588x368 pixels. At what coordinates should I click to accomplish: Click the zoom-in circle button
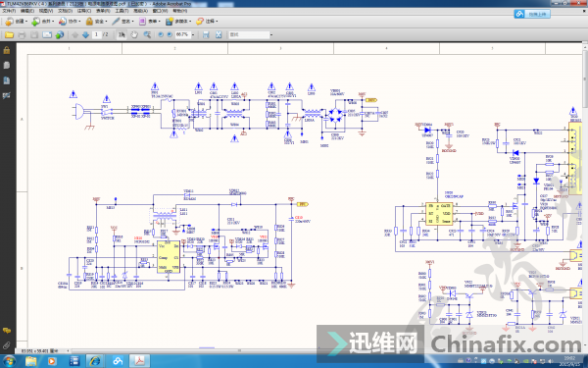[x=170, y=34]
